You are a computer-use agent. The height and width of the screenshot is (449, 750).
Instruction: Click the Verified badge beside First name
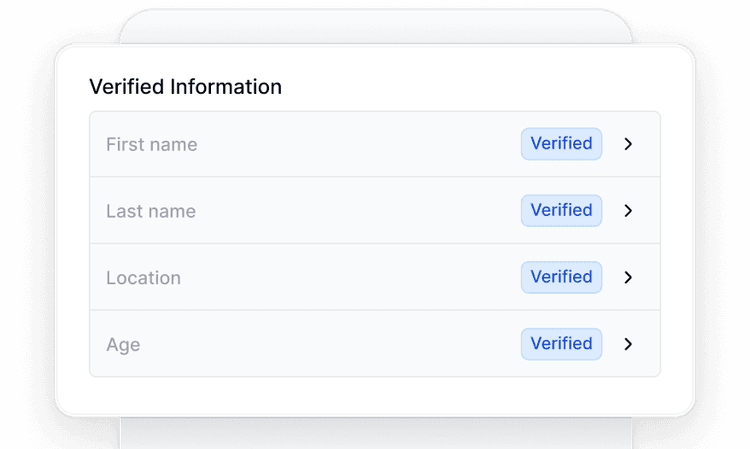(561, 144)
